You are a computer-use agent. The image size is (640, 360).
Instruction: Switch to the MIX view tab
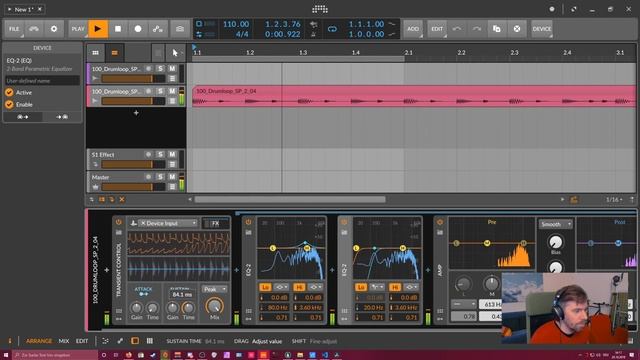pos(64,341)
